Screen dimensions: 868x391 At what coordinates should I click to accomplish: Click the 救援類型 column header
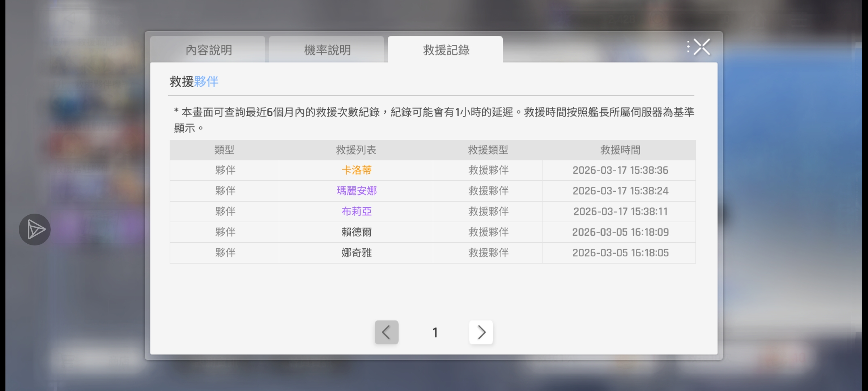(x=488, y=150)
